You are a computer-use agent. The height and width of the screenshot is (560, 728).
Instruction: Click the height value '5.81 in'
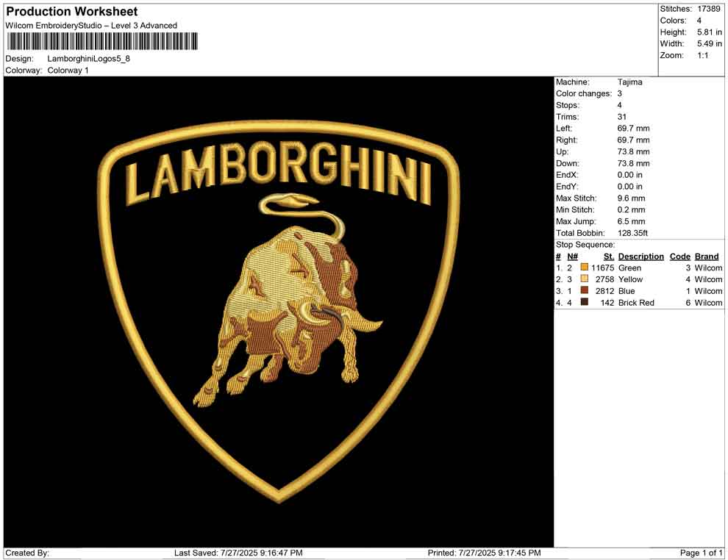[710, 32]
